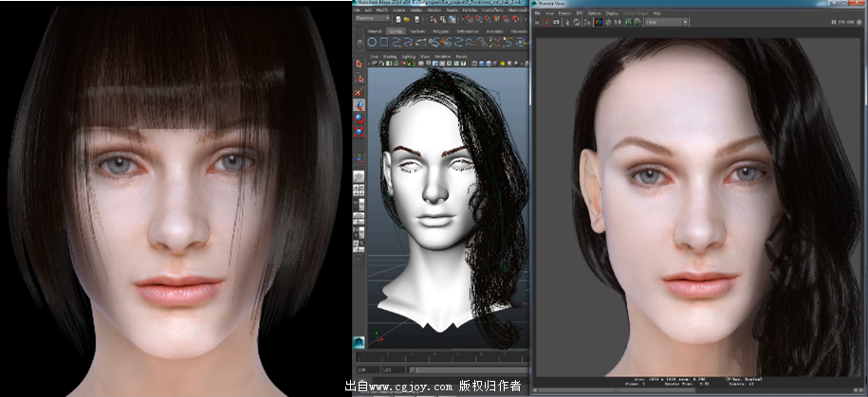Image resolution: width=868 pixels, height=397 pixels.
Task: Activate the Paint Selection brush tool
Action: click(x=359, y=93)
